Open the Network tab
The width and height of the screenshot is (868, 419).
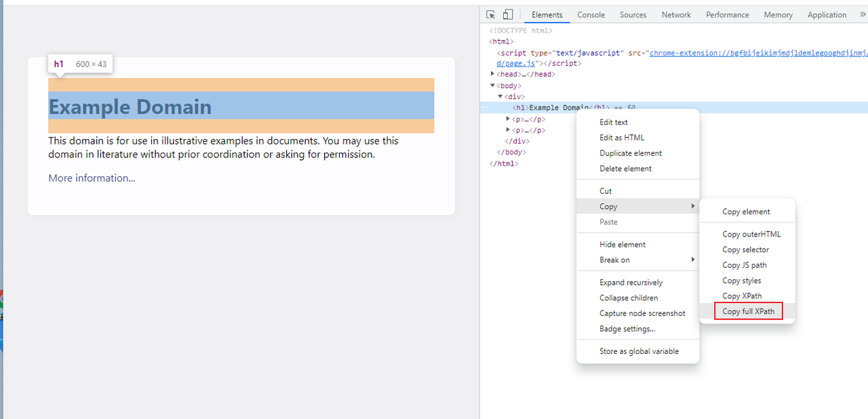[676, 15]
